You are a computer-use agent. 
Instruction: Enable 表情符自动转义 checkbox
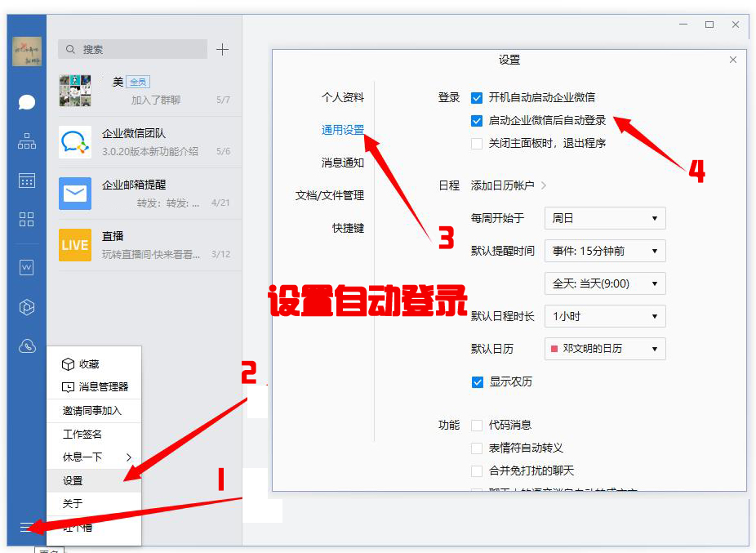point(476,448)
